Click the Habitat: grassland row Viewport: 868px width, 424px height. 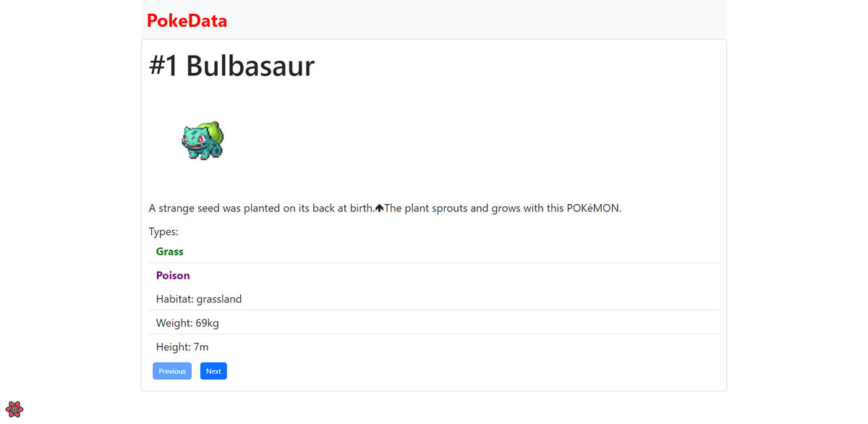[434, 299]
